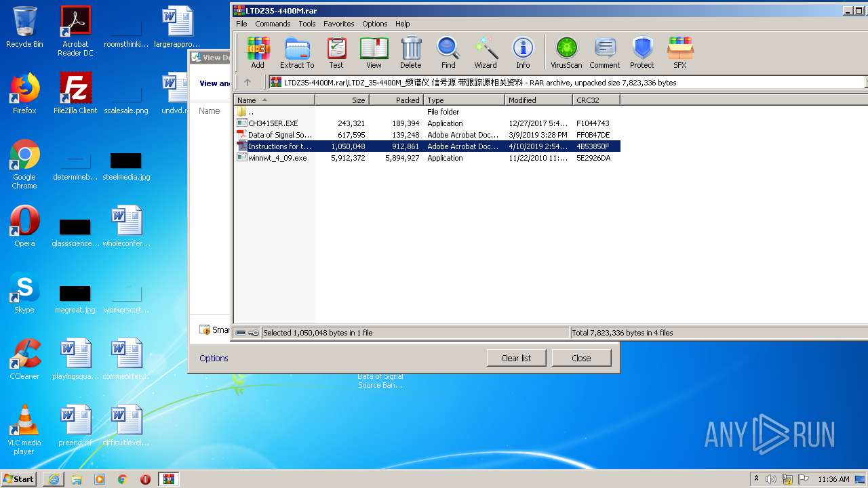Click the Comment toolbar icon
Screen dimensions: 868x488
605,53
